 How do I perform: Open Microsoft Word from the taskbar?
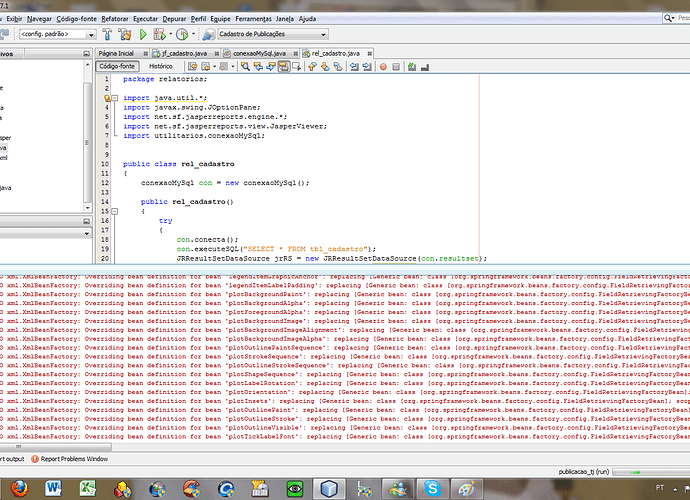pos(53,489)
